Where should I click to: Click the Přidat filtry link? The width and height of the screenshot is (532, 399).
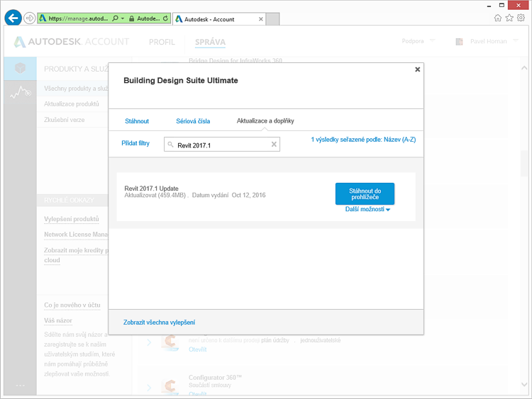[135, 143]
